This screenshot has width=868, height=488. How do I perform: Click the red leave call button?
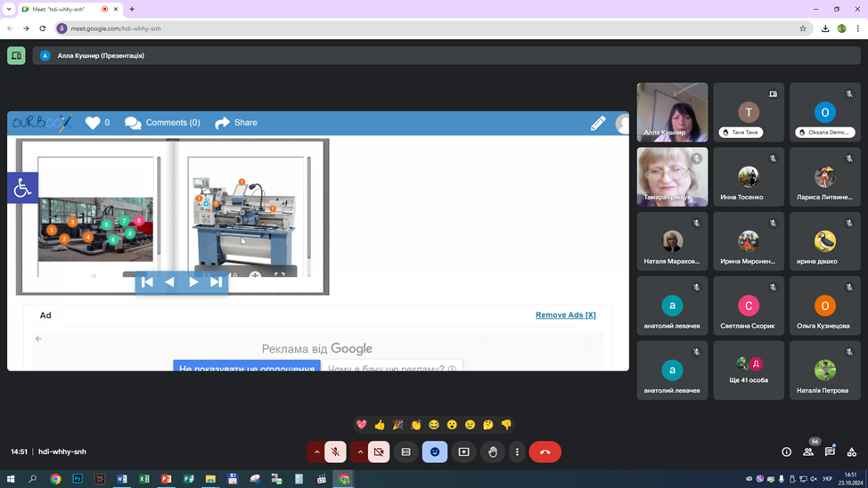click(x=545, y=452)
